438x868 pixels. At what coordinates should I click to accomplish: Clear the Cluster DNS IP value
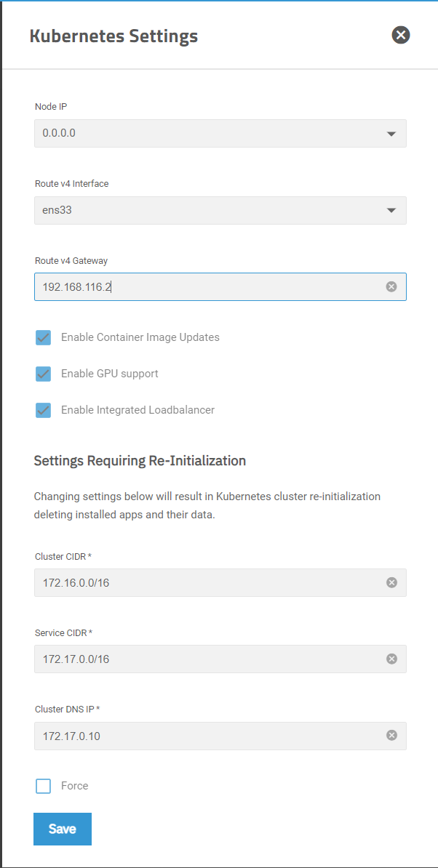[x=391, y=735]
